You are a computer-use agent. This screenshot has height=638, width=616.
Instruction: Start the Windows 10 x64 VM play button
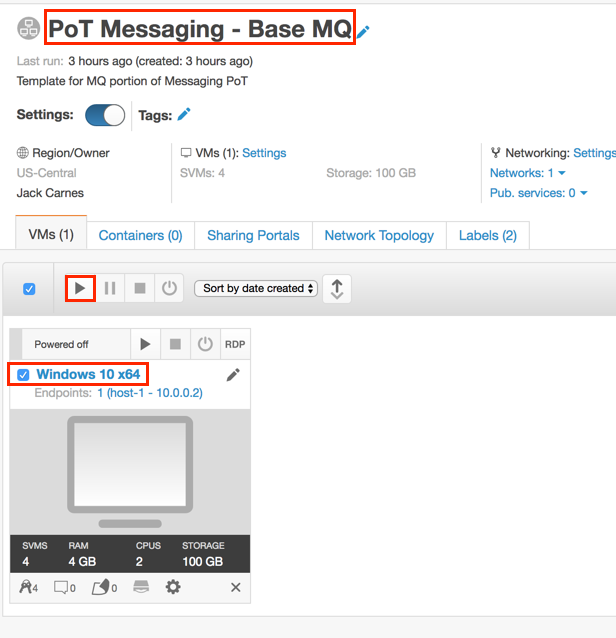coord(145,344)
